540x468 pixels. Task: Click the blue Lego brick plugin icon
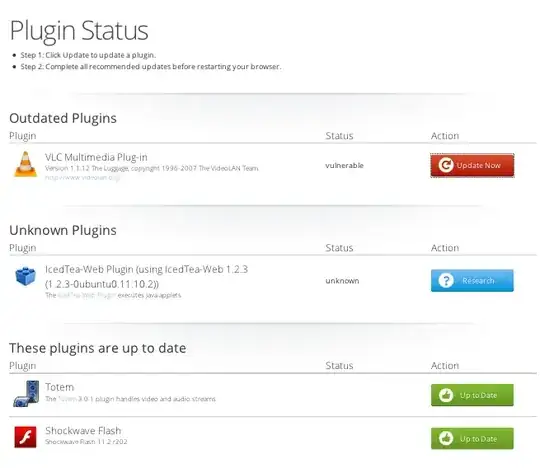pyautogui.click(x=25, y=276)
